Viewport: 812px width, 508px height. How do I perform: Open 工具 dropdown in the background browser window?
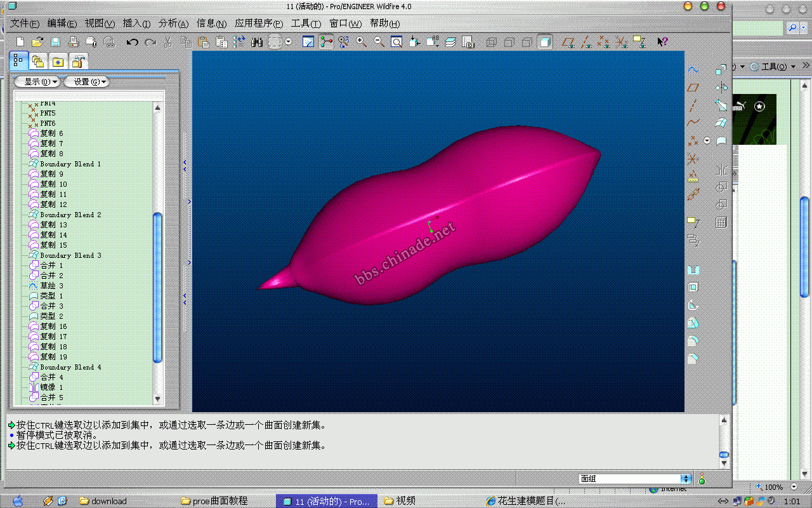click(x=773, y=66)
